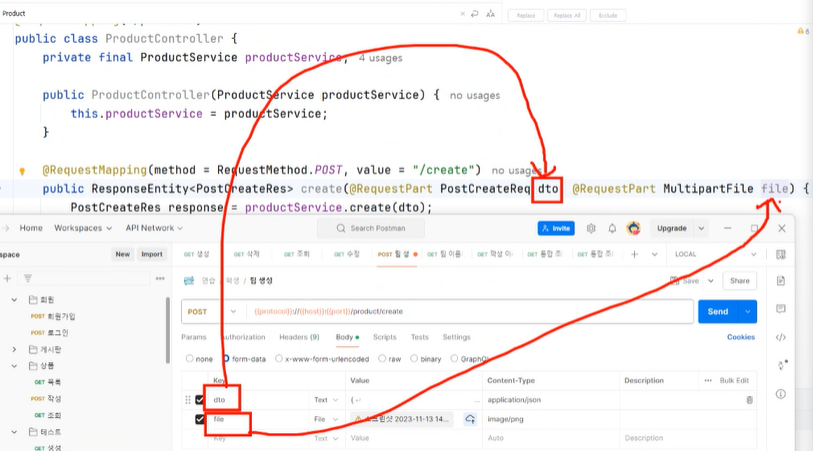Open a new request tab with plus icon
Viewport: 813px width, 451px height.
(x=634, y=254)
